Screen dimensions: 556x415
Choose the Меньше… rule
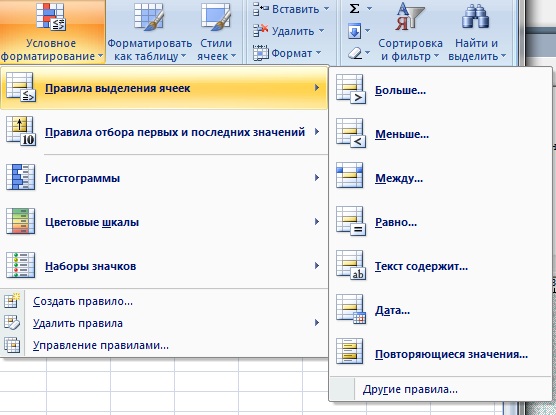click(x=440, y=134)
